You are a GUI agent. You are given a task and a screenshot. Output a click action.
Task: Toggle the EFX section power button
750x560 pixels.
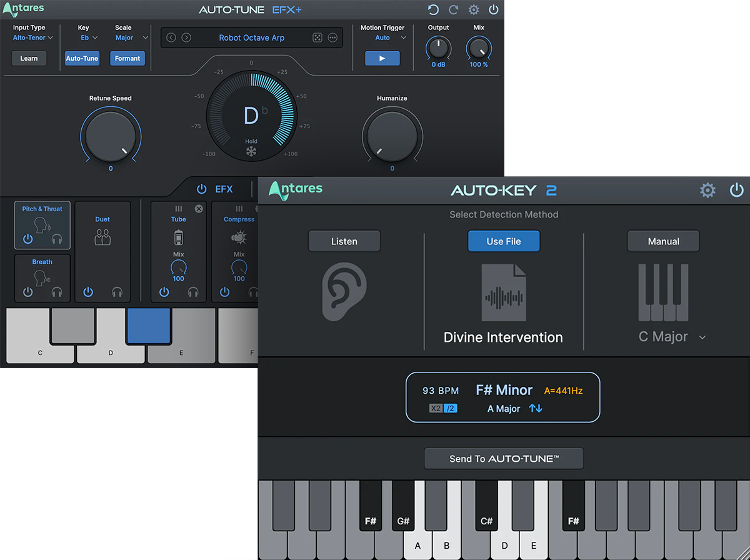coord(201,189)
